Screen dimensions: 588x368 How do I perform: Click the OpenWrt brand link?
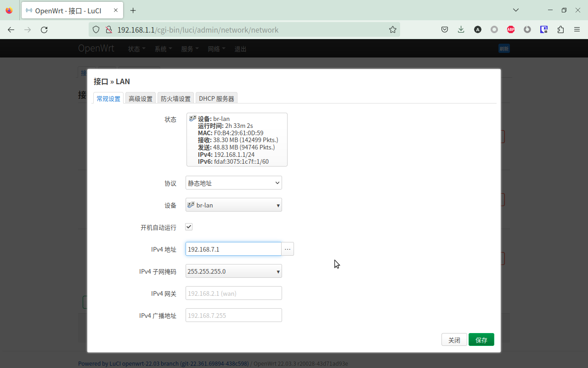96,48
